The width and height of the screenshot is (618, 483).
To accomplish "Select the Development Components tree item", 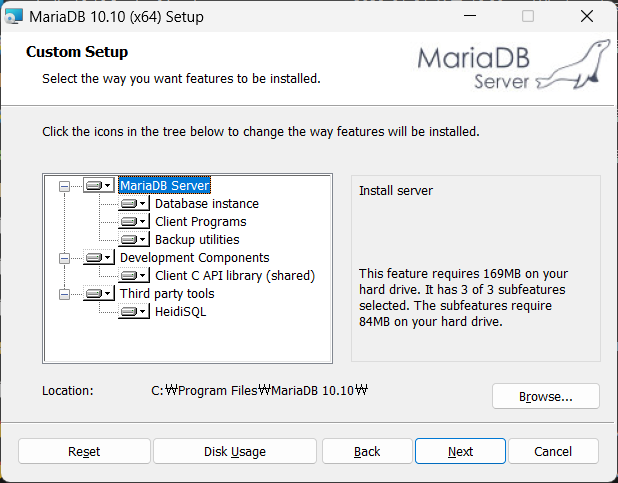I will tap(195, 257).
